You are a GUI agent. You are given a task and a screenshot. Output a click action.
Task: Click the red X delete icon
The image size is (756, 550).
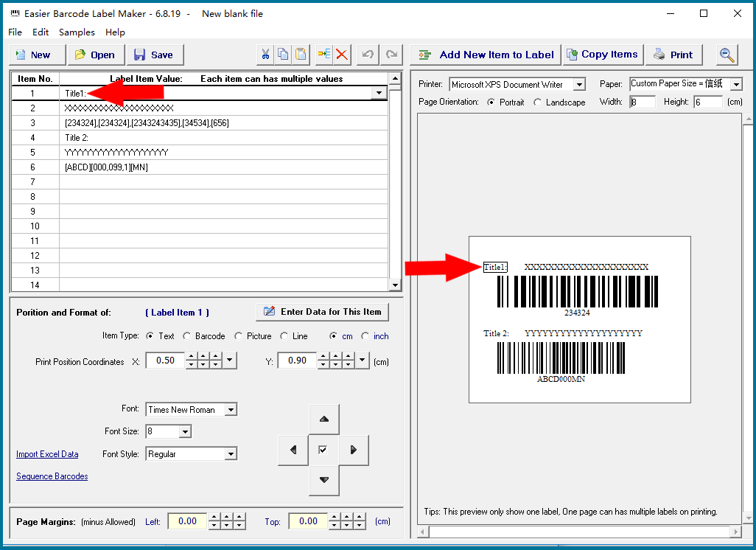(342, 55)
